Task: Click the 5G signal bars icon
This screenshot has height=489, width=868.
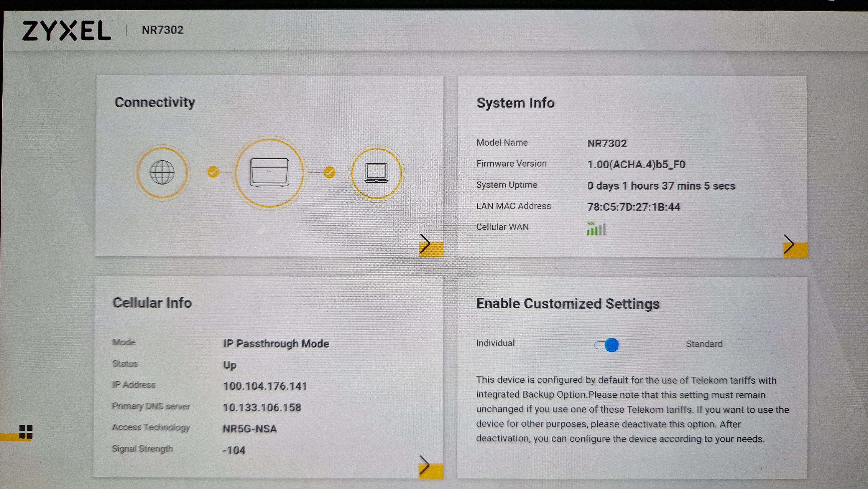Action: click(596, 228)
